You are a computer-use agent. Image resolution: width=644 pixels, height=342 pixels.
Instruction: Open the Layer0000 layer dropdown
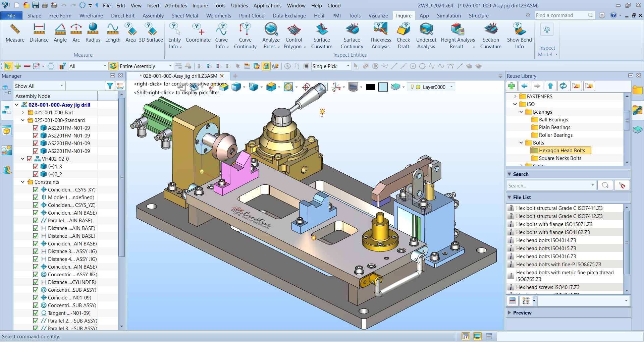(x=451, y=87)
